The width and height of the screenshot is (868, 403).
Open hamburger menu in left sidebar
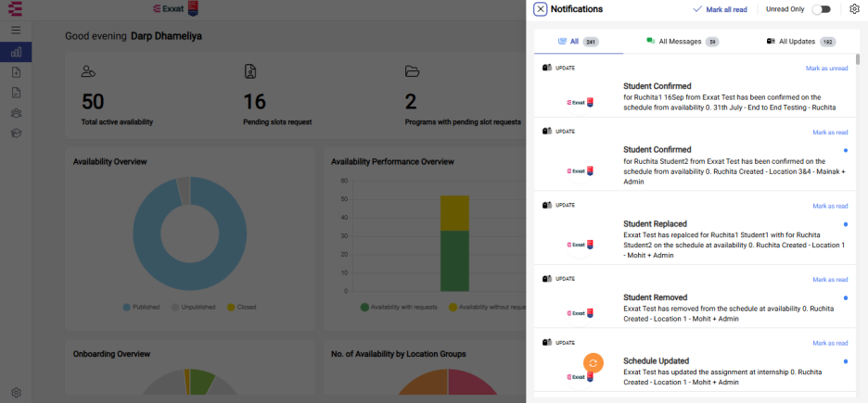click(16, 31)
